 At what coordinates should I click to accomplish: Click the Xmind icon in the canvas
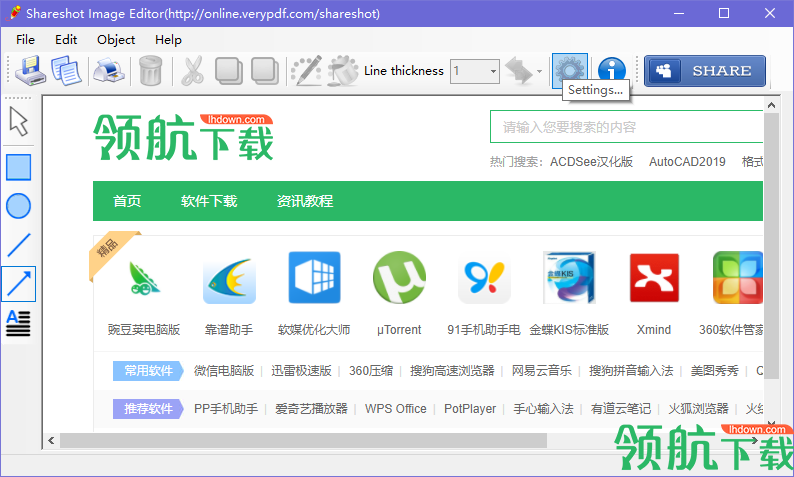pos(654,277)
